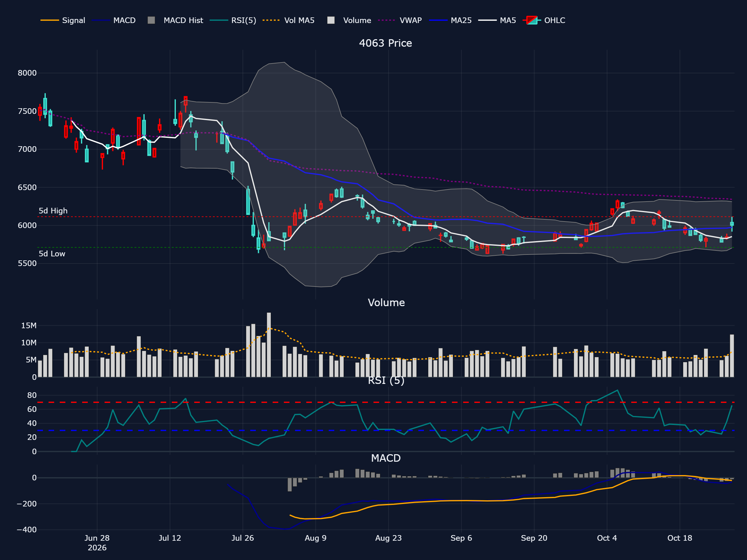Click the 8000 price axis tick

[x=27, y=73]
